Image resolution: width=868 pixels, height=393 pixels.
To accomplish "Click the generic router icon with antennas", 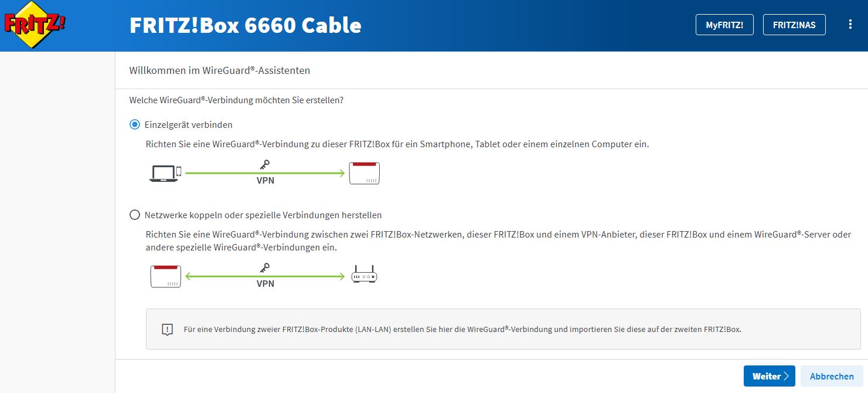I will tap(364, 275).
